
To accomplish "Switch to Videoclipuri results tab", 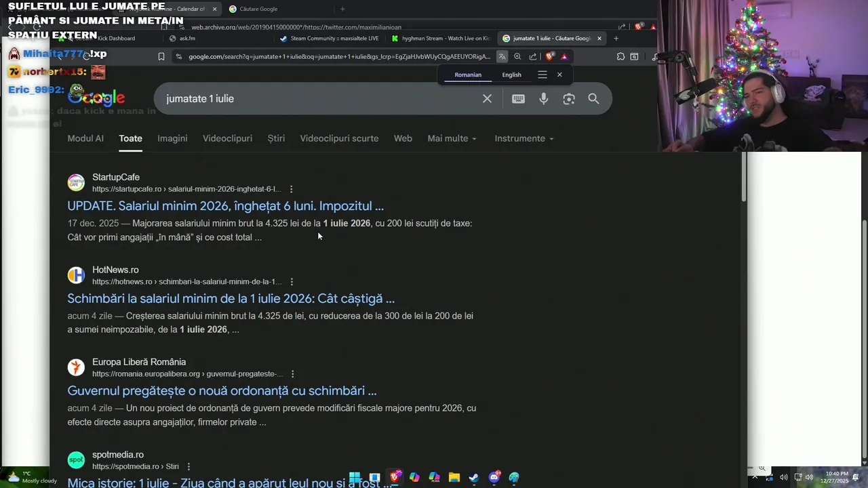I will 227,138.
